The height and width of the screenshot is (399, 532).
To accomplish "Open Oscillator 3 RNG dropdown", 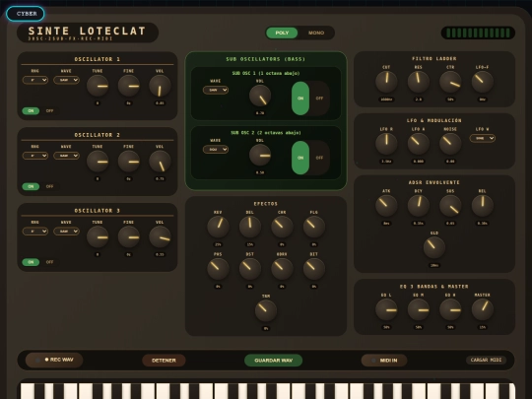I will click(35, 232).
